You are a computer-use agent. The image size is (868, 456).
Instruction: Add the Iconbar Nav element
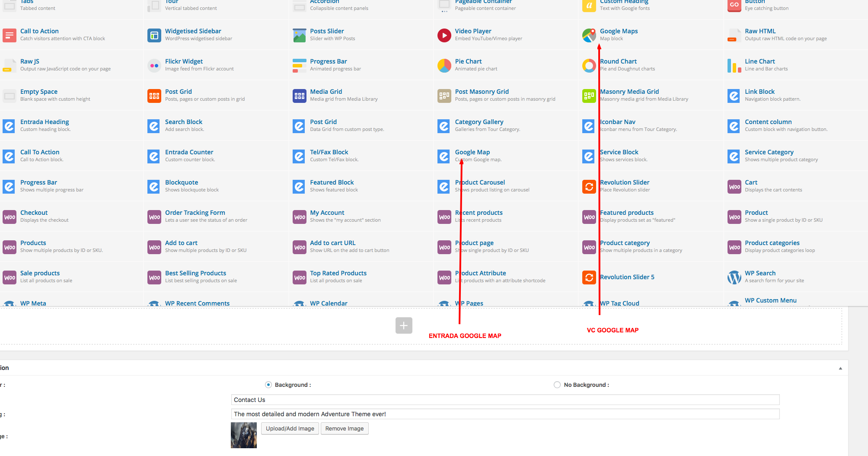tap(651, 125)
